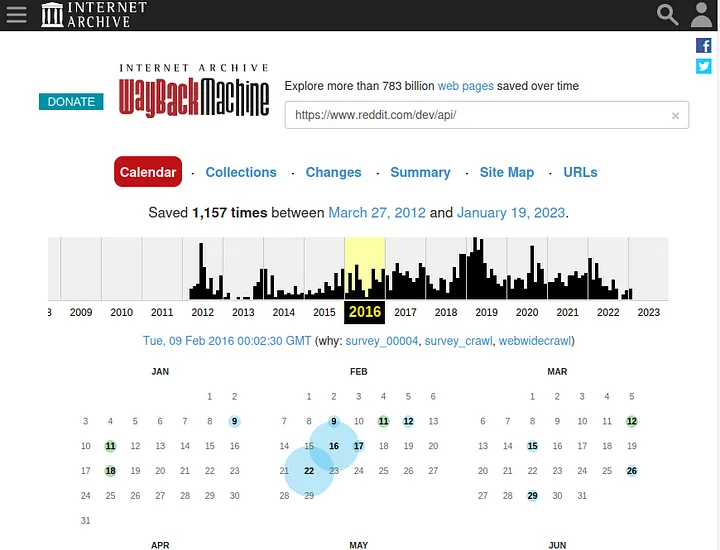Select year 2013 on the timeline

pos(243,312)
